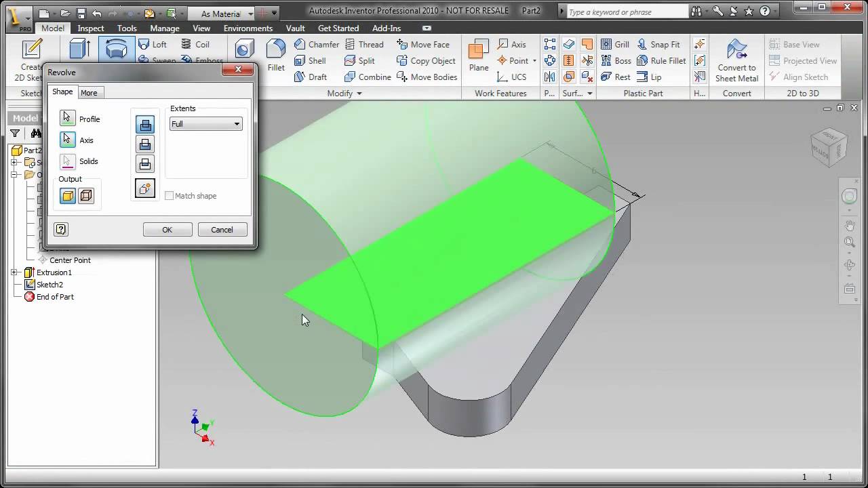Open Revolve dialog help button
This screenshot has height=488, width=868.
pyautogui.click(x=61, y=230)
